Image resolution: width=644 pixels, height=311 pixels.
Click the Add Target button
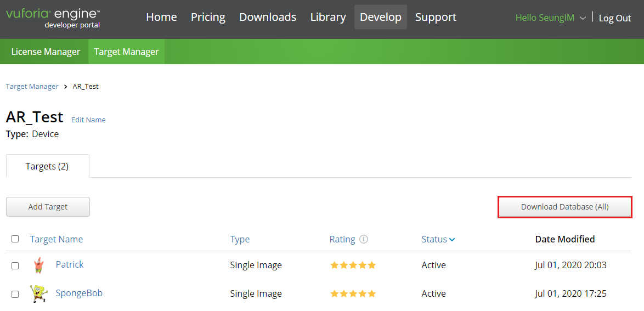[x=48, y=207]
